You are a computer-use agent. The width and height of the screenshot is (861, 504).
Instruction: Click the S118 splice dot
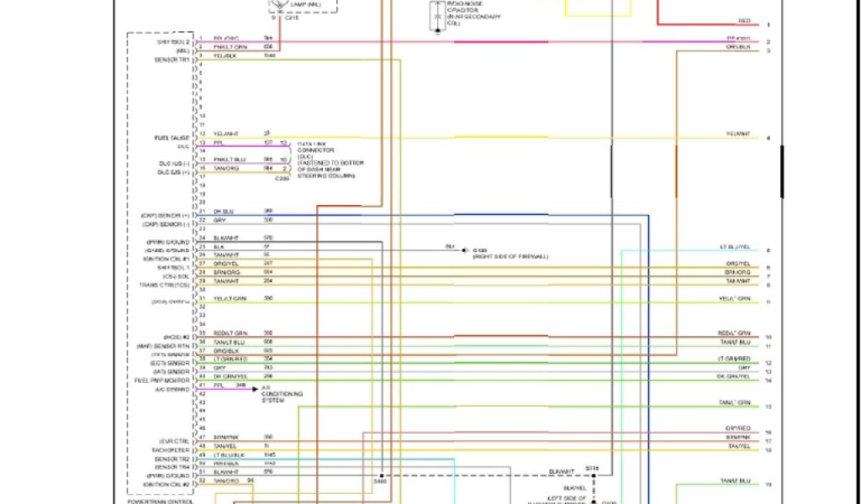coord(594,475)
